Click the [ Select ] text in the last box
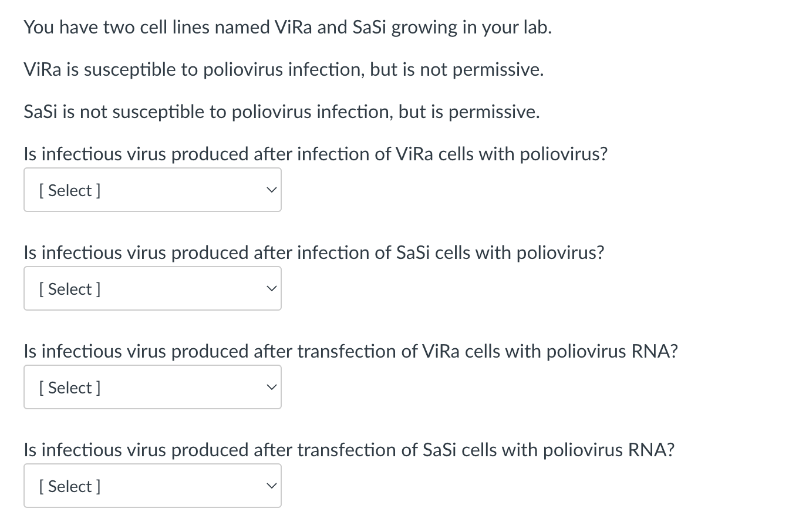The image size is (789, 532). point(69,486)
